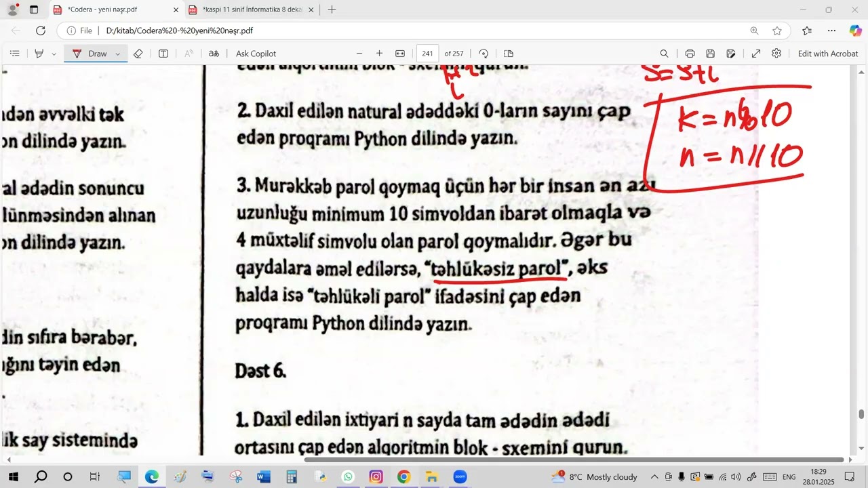
Task: Toggle fit to width view
Action: (x=400, y=54)
